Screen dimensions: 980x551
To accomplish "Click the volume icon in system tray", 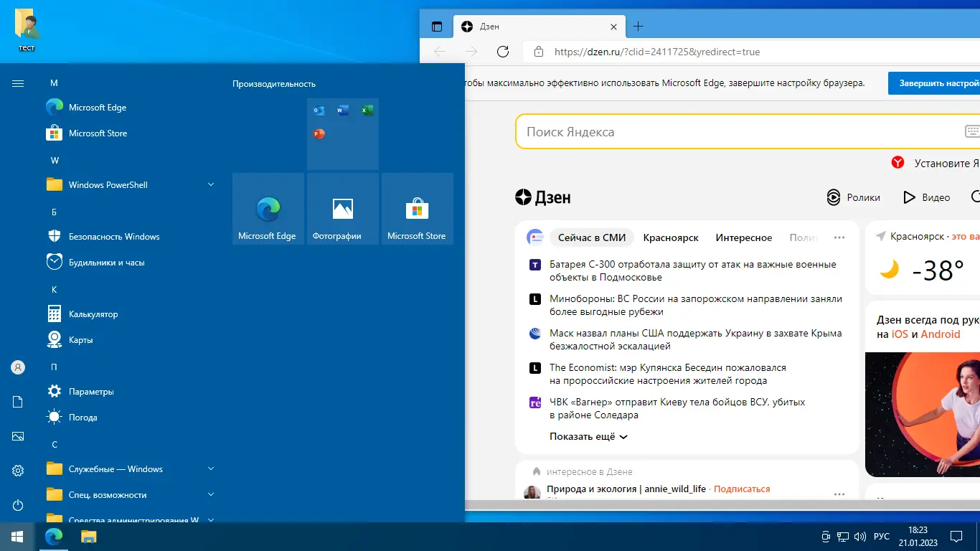I will click(859, 537).
